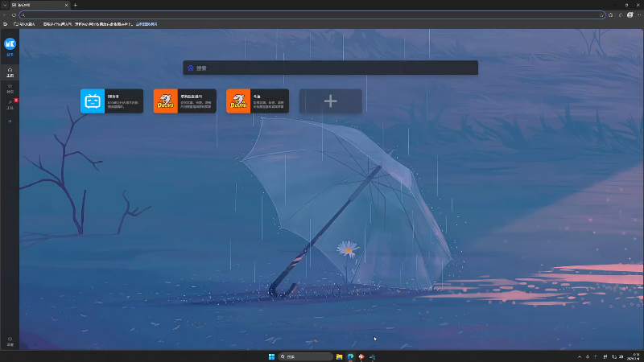The height and width of the screenshot is (362, 644).
Task: Go back with the browser back arrow
Action: pos(5,15)
